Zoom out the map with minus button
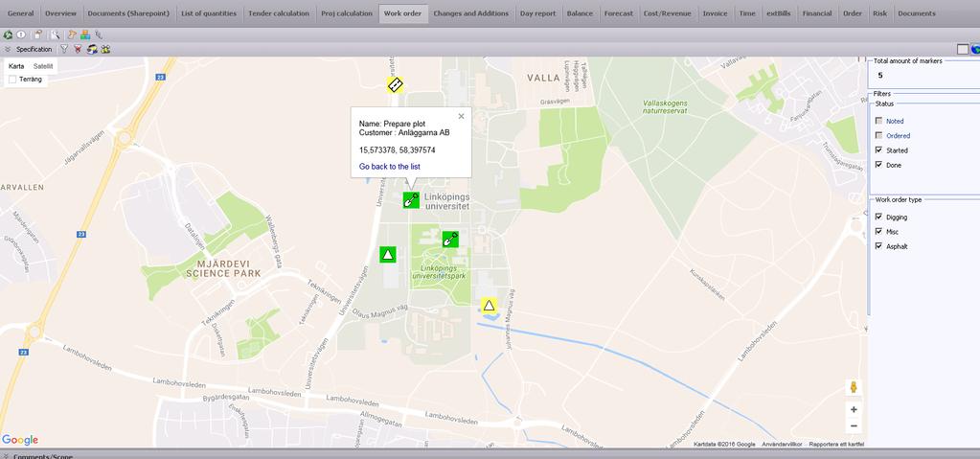 (x=854, y=426)
